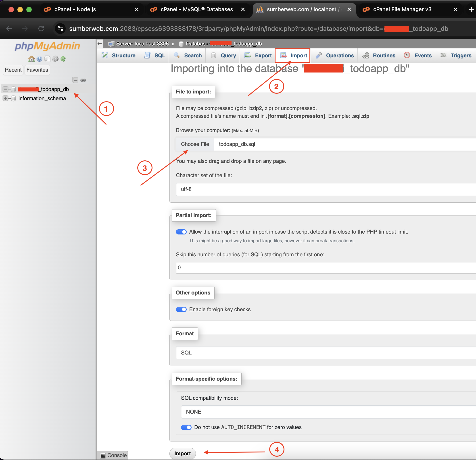The image size is (476, 460).
Task: Open navigation panel settings gear
Action: tap(55, 59)
